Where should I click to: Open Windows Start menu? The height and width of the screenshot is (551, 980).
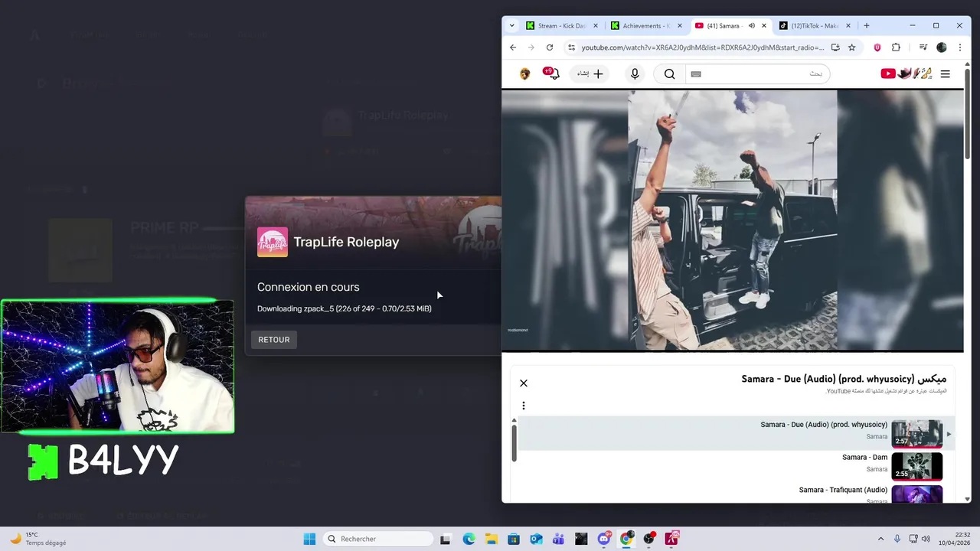(309, 539)
